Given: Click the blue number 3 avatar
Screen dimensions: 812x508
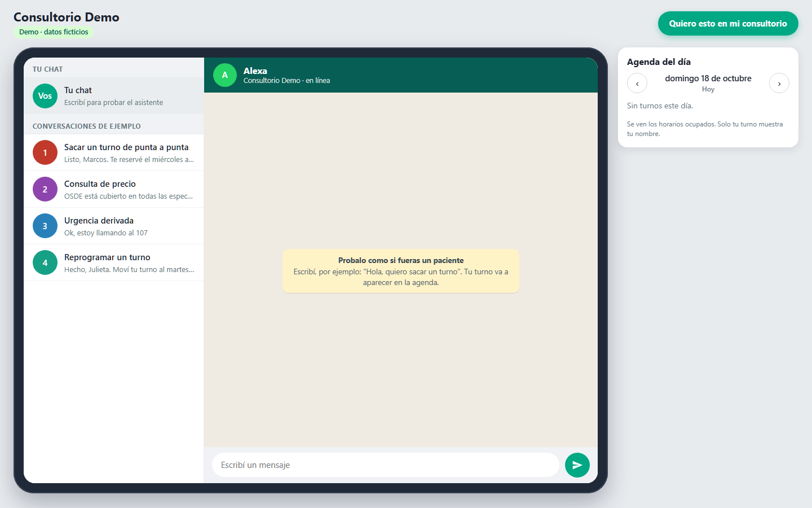Looking at the screenshot, I should click(x=45, y=226).
